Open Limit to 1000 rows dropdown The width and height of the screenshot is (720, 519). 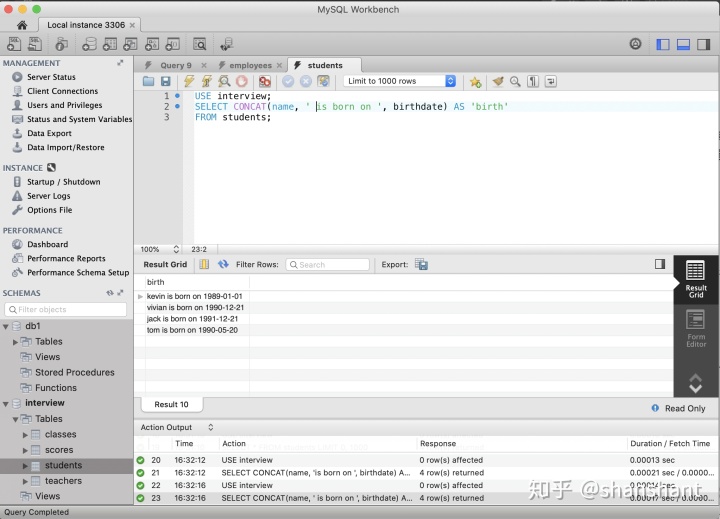click(x=399, y=81)
